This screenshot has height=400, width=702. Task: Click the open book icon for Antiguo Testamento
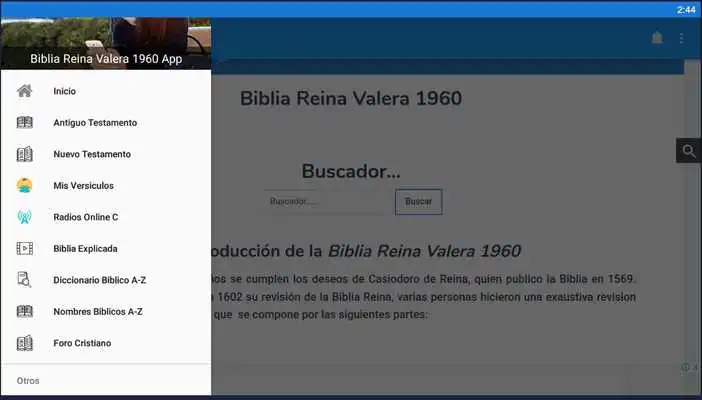tap(25, 122)
